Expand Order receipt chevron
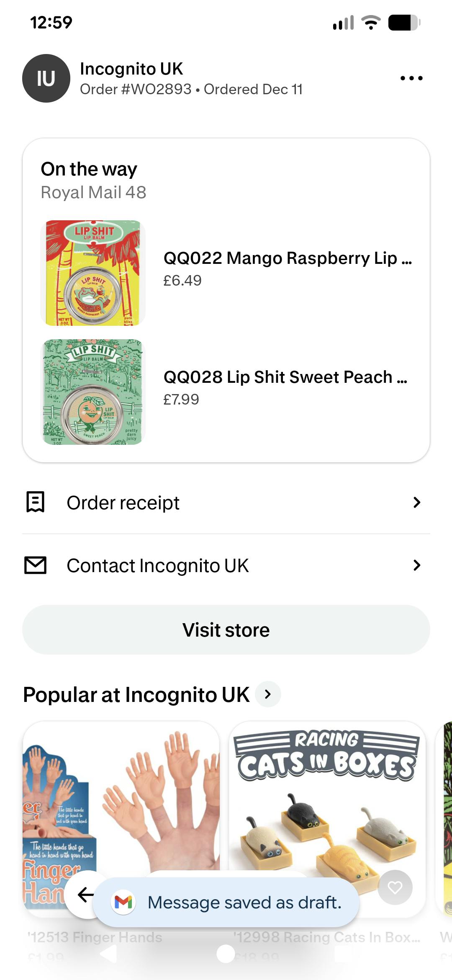Screen dimensions: 452x980 [416, 502]
